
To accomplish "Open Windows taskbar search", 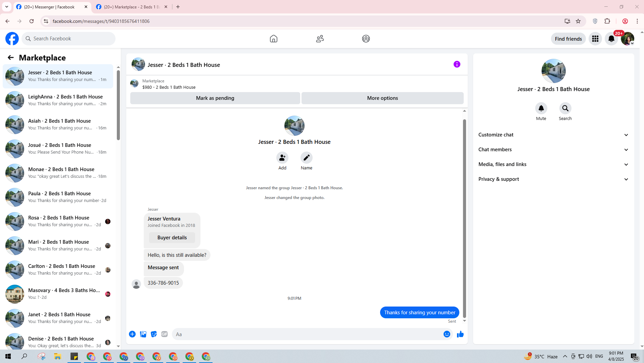I will tap(24, 356).
